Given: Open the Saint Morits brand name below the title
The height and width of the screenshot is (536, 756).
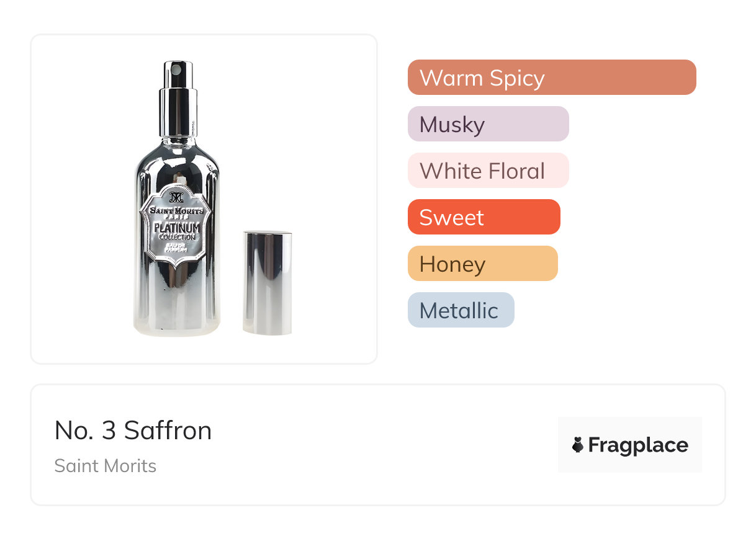Looking at the screenshot, I should 105,466.
